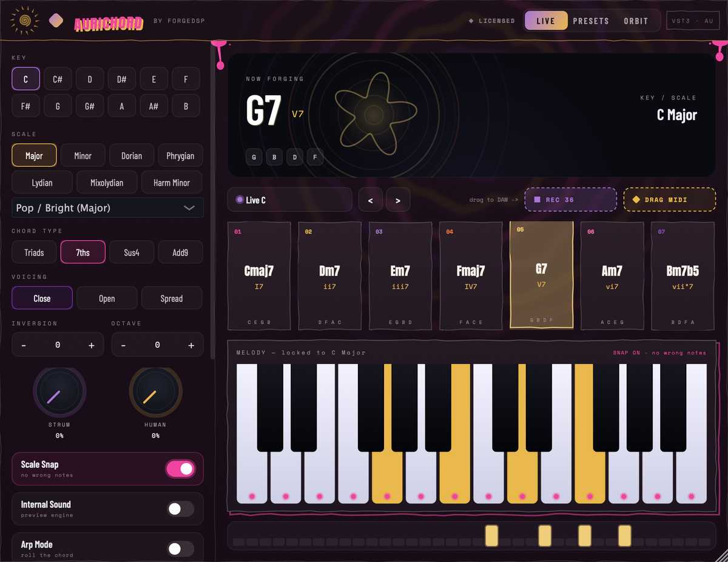Select the Mixolydian scale
Viewport: 728px width, 562px height.
pyautogui.click(x=107, y=182)
